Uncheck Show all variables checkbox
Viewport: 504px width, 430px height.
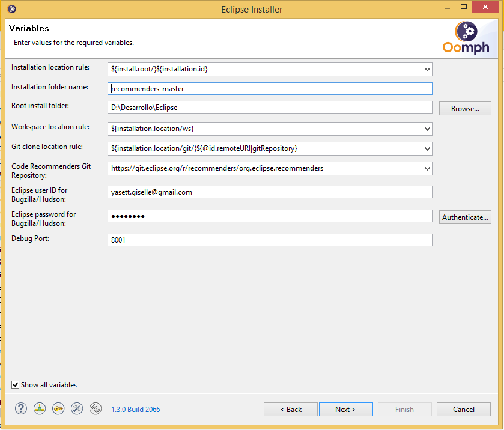click(x=15, y=384)
